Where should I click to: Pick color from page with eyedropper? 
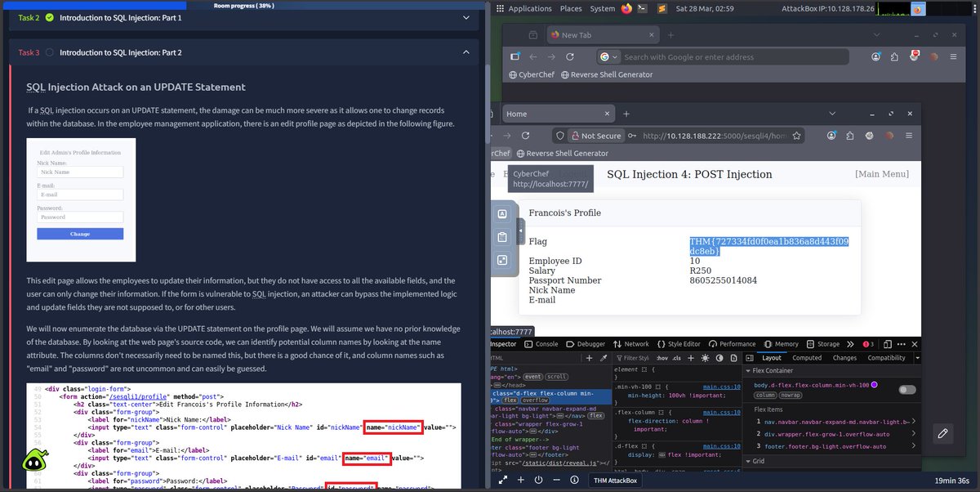(x=602, y=358)
